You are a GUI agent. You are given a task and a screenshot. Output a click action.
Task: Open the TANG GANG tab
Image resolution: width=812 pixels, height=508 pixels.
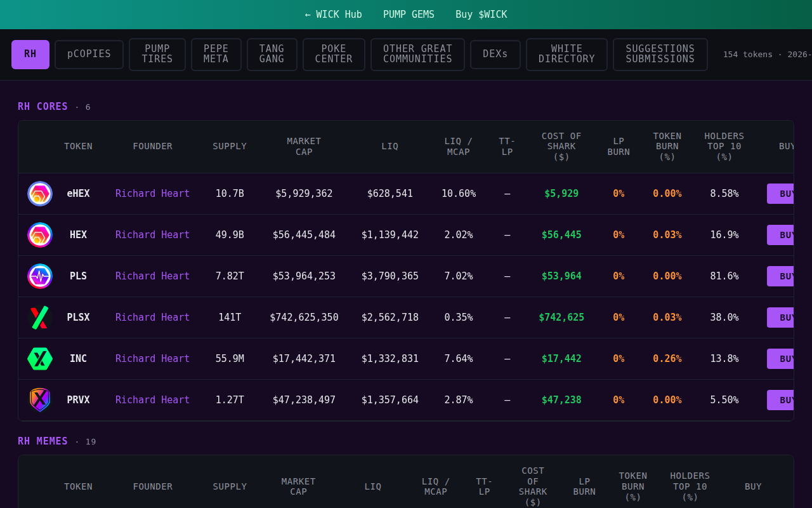272,55
